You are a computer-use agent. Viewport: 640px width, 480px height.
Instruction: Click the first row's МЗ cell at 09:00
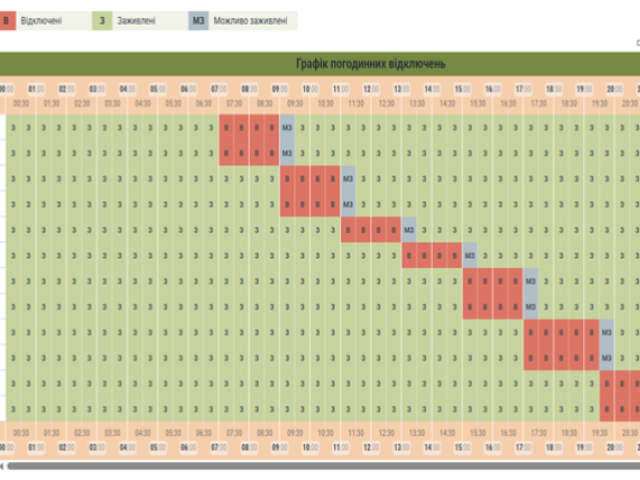pos(287,127)
